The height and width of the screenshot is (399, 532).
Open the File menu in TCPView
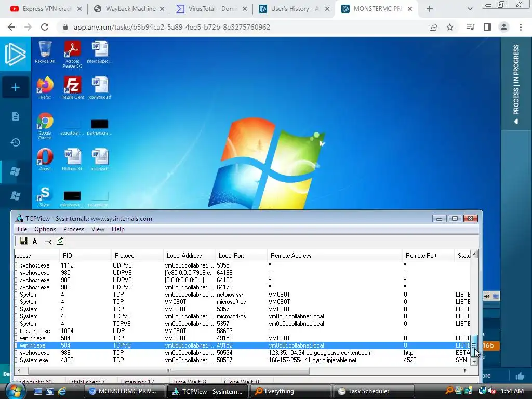point(22,229)
